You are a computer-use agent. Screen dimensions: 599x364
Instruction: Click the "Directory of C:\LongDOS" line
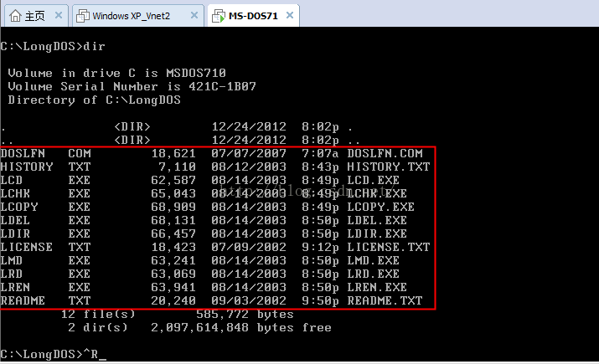(x=95, y=100)
